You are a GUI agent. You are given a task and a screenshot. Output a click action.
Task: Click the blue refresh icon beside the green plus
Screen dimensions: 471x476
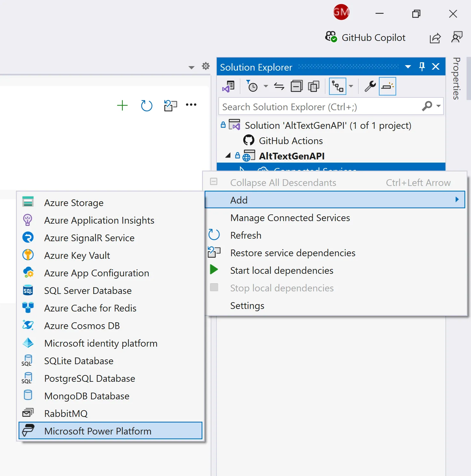pos(146,105)
